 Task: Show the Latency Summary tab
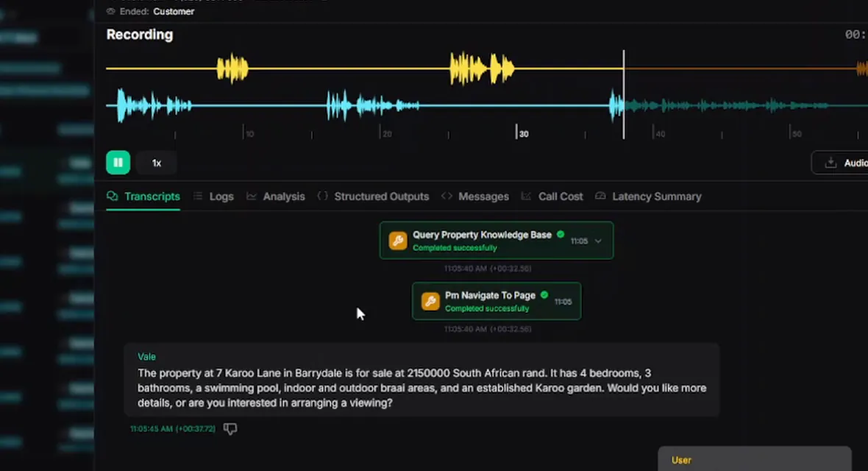coord(648,196)
